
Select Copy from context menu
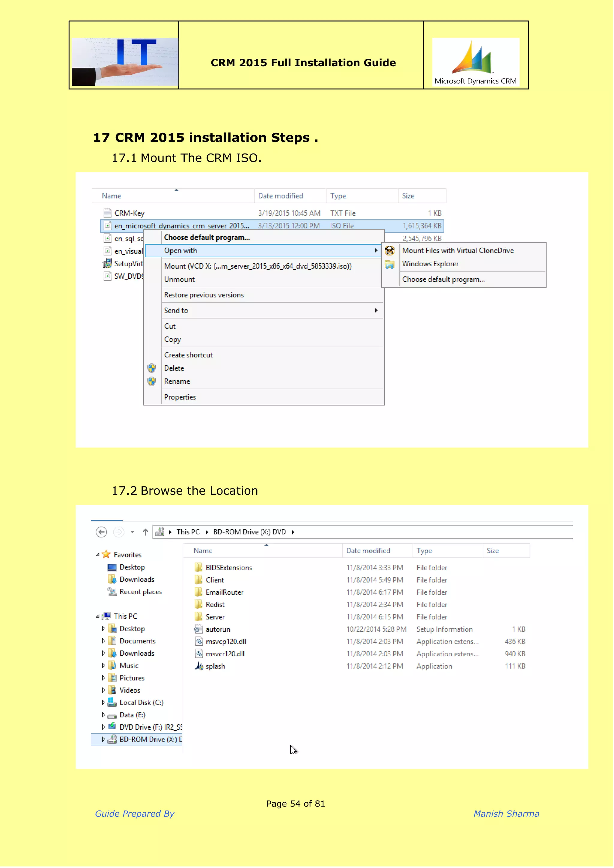(264, 340)
